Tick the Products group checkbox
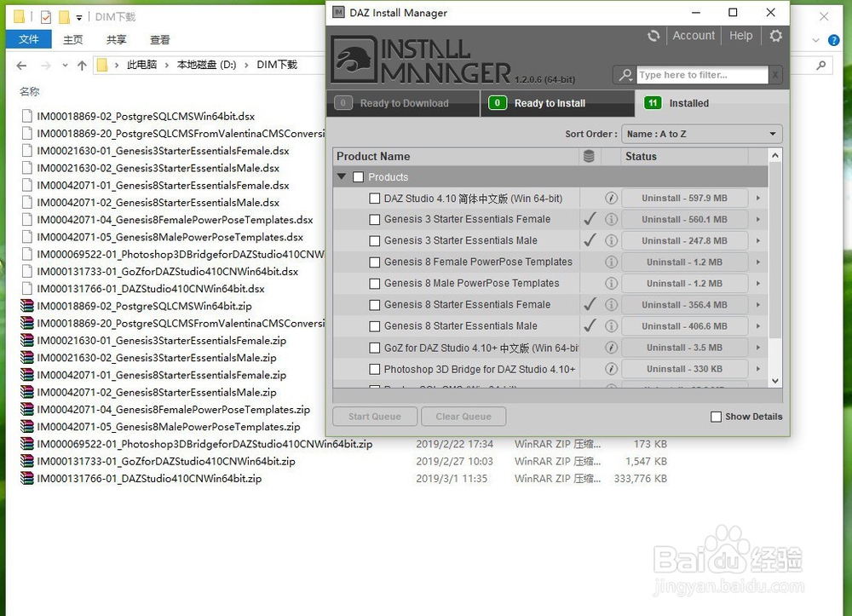The image size is (852, 616). (x=358, y=177)
